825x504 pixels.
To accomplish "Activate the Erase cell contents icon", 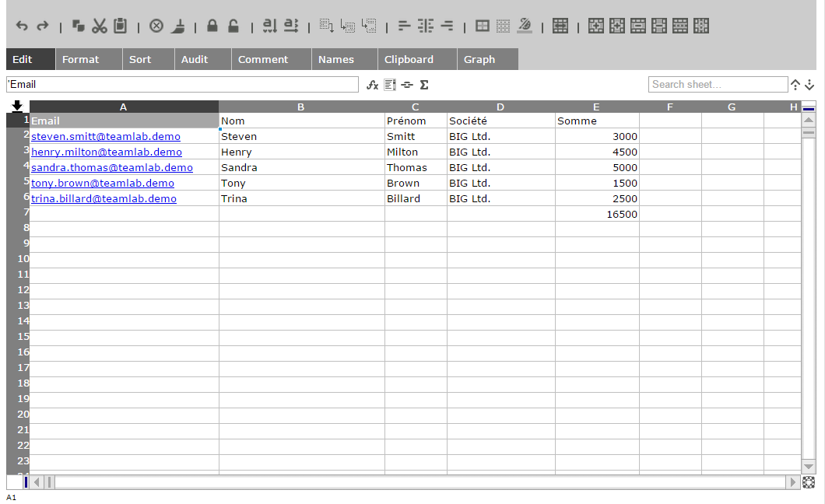I will pyautogui.click(x=156, y=26).
